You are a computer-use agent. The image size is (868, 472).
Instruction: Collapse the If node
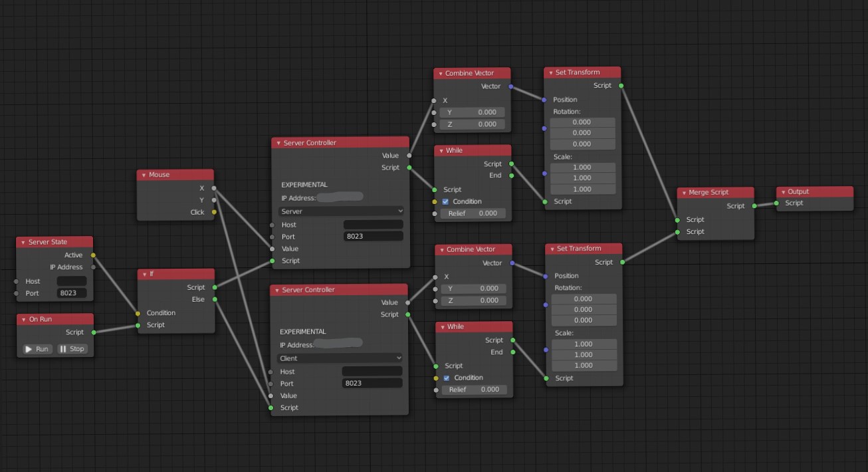pyautogui.click(x=144, y=274)
